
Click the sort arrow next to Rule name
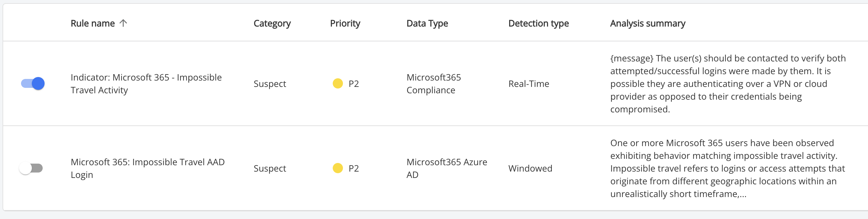point(123,23)
